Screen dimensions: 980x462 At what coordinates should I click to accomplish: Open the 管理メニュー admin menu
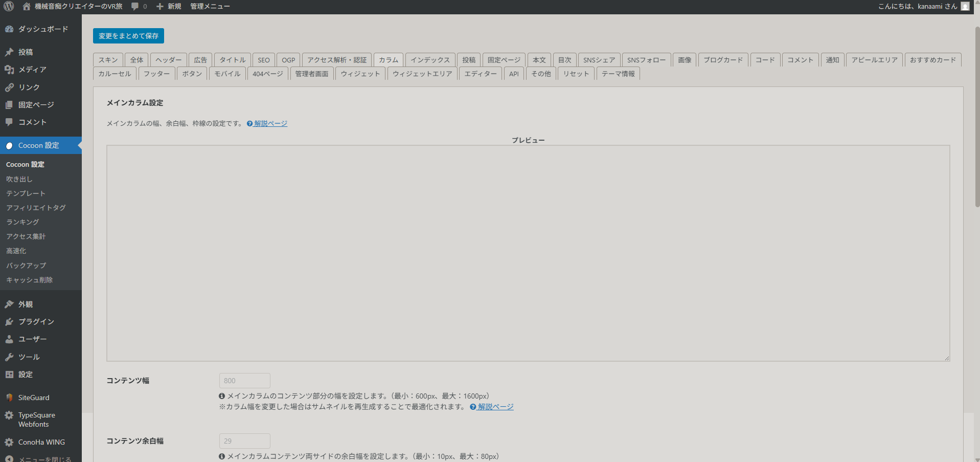coord(210,6)
